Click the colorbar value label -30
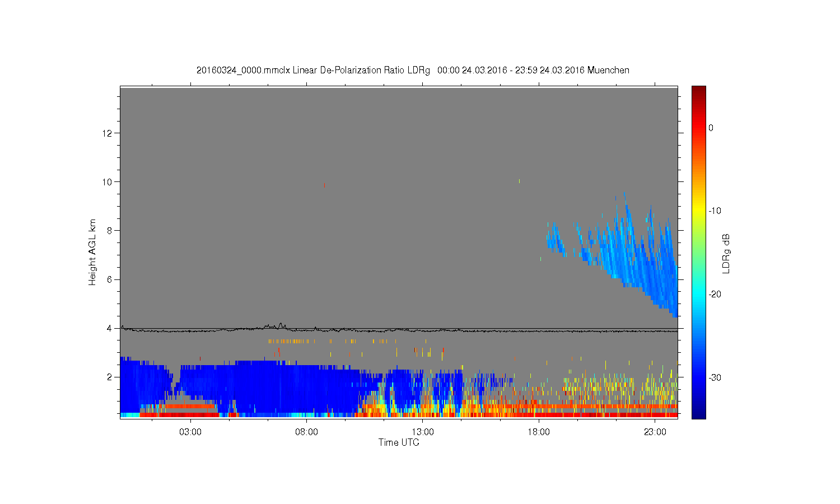 (715, 378)
